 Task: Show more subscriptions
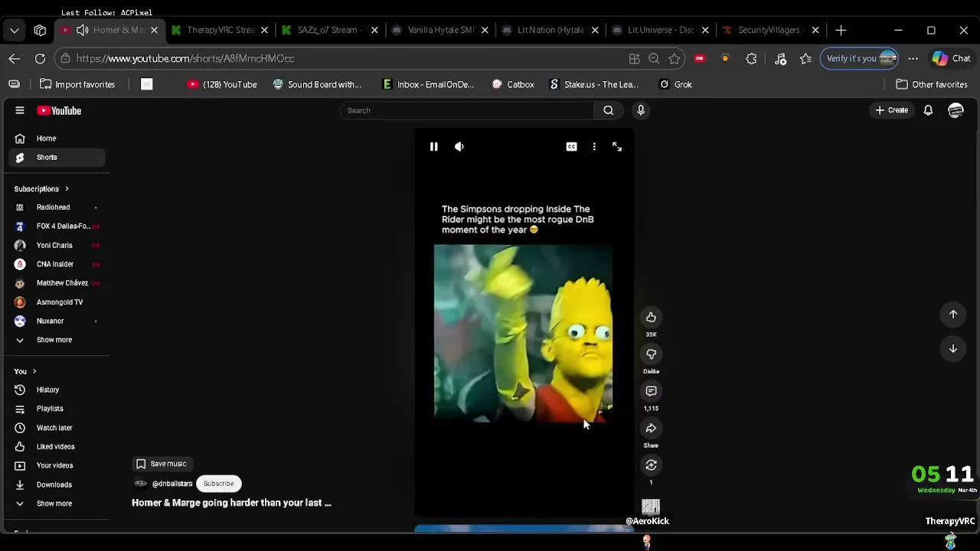[x=57, y=340]
